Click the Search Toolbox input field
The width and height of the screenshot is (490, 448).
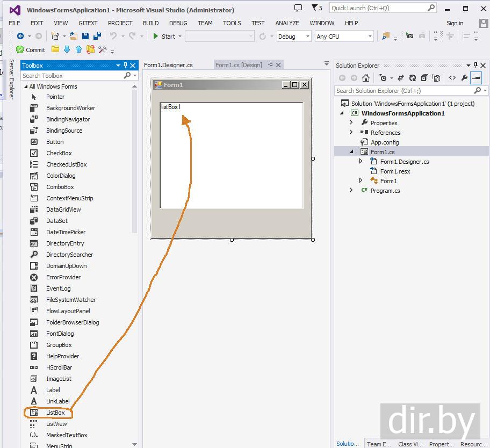coord(73,76)
